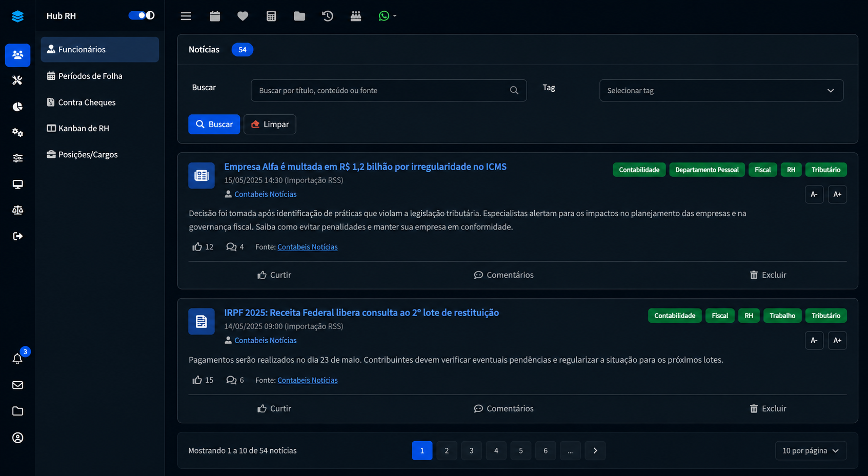
Task: Click newspaper thumbnail of Empresa Alfa article
Action: click(201, 176)
